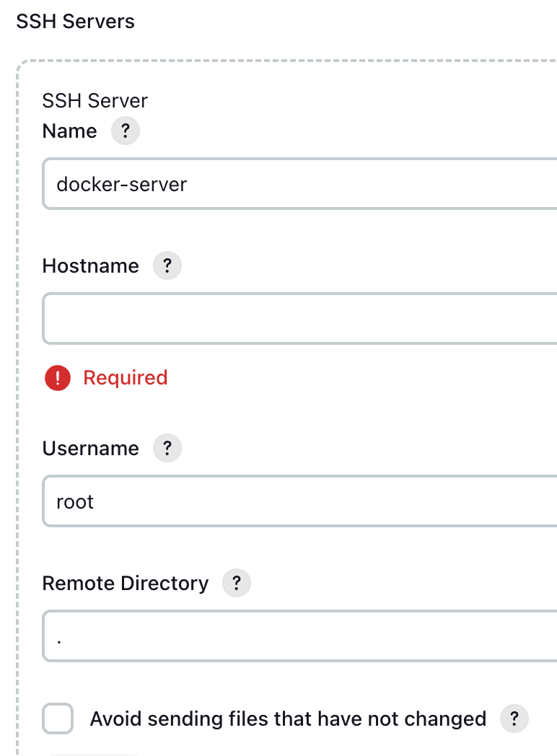Click the red Required validation text
The height and width of the screenshot is (756, 557).
tap(126, 378)
